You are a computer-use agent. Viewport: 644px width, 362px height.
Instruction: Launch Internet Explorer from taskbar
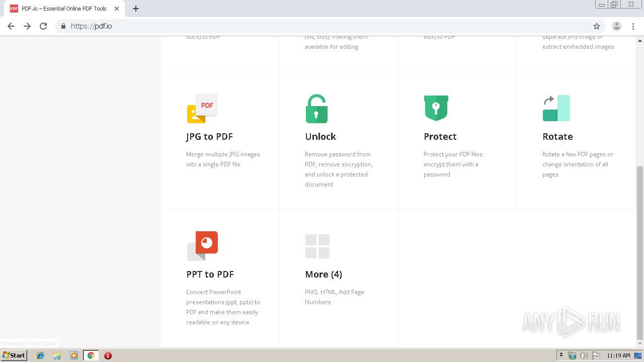click(x=40, y=355)
